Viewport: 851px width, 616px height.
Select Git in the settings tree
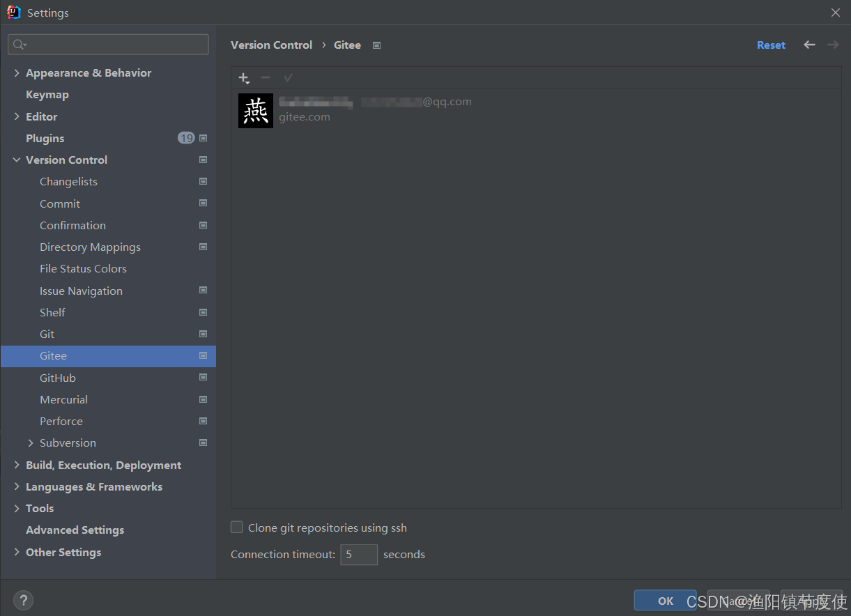47,334
